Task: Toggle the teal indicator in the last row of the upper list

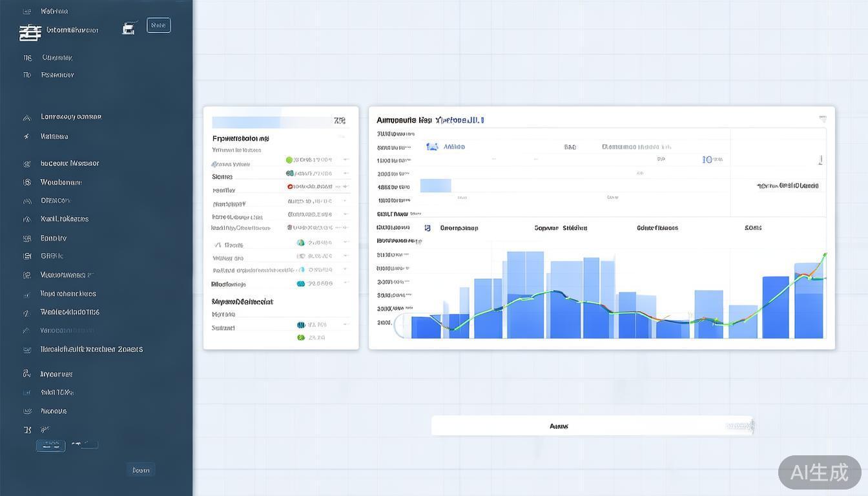Action: [300, 284]
